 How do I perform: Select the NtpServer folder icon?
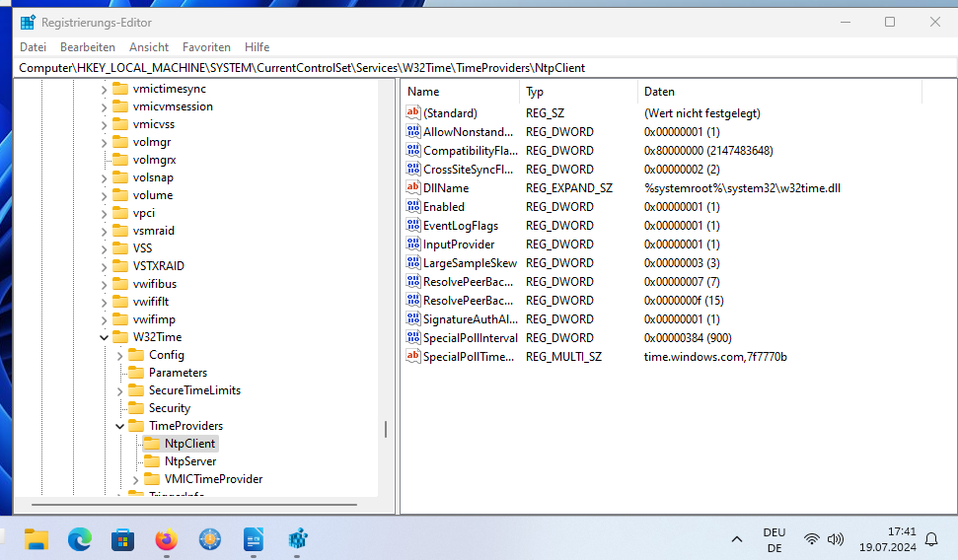click(x=152, y=460)
